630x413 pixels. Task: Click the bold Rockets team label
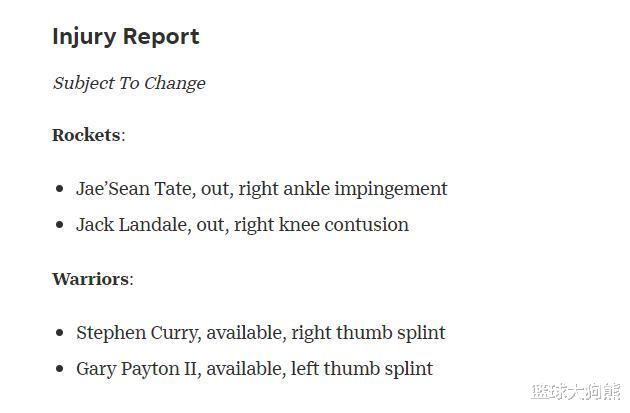click(86, 135)
